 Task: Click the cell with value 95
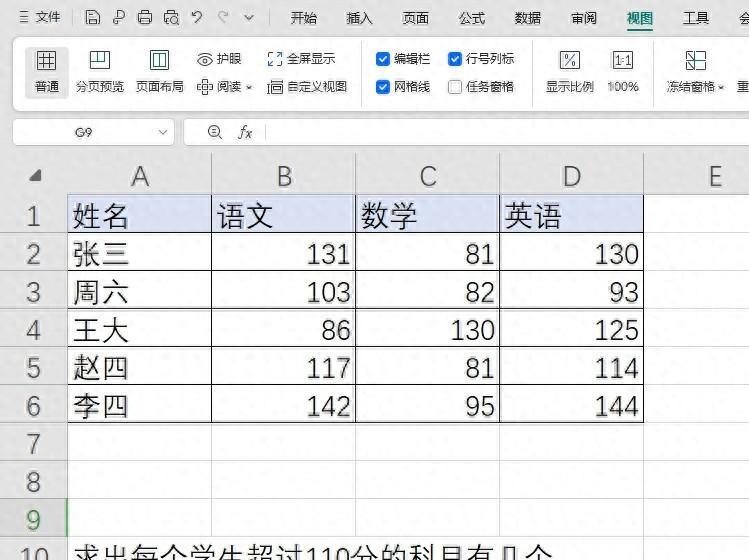point(428,404)
